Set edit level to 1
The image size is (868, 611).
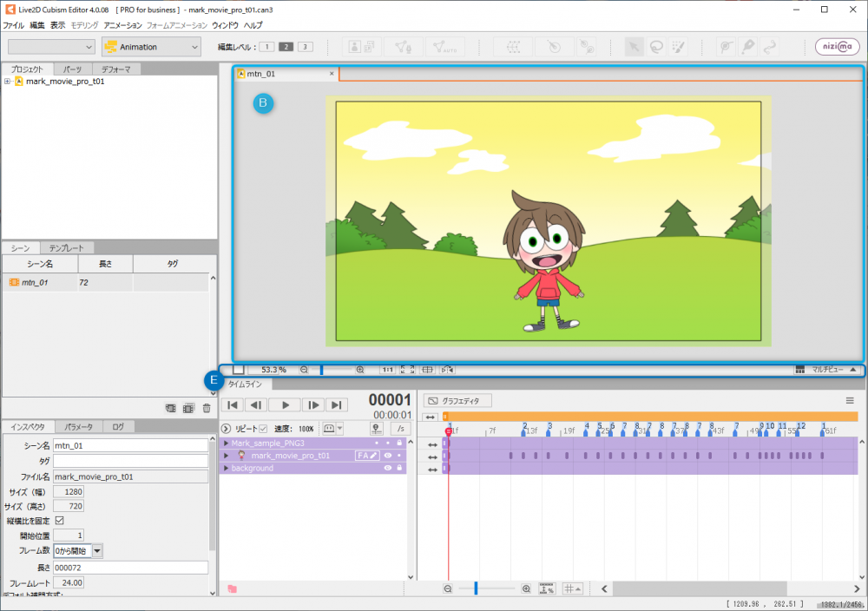pyautogui.click(x=266, y=47)
